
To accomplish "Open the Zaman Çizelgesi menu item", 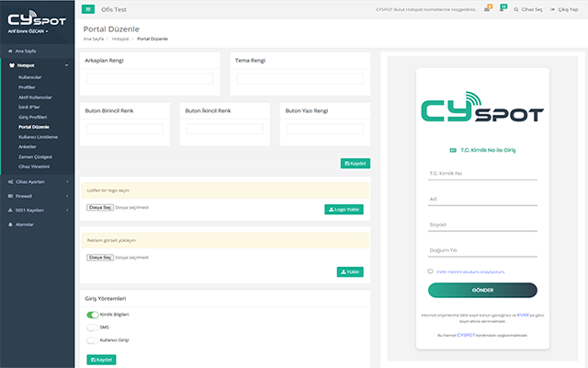I will point(36,156).
